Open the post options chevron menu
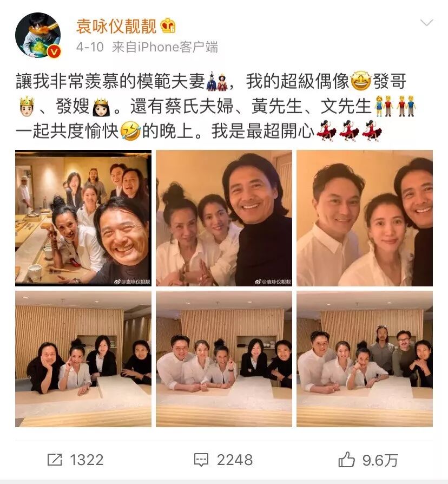 pyautogui.click(x=427, y=23)
